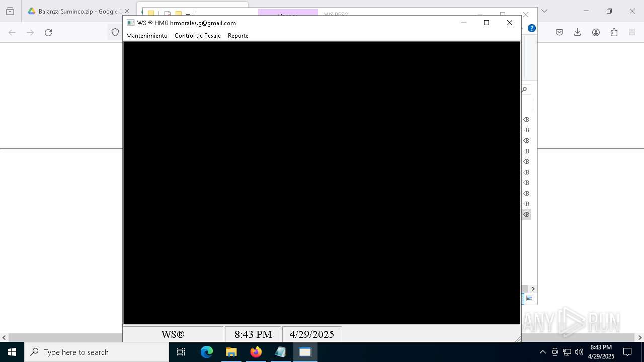The image size is (644, 362).
Task: Open the notification center
Action: pos(627,352)
